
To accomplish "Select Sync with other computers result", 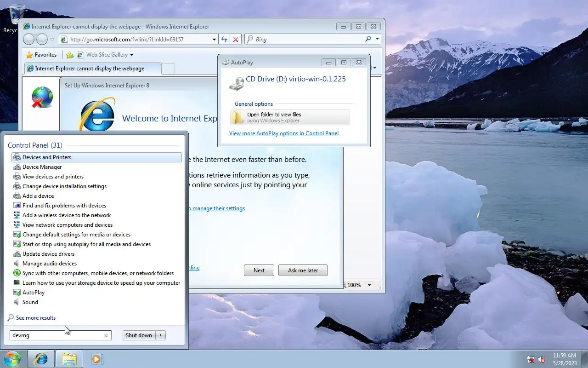I will pyautogui.click(x=96, y=273).
